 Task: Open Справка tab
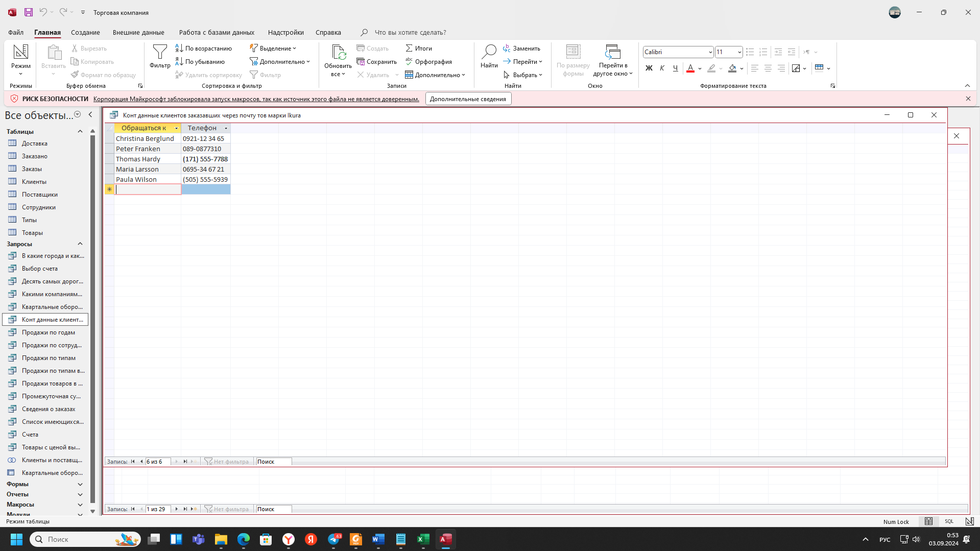328,32
